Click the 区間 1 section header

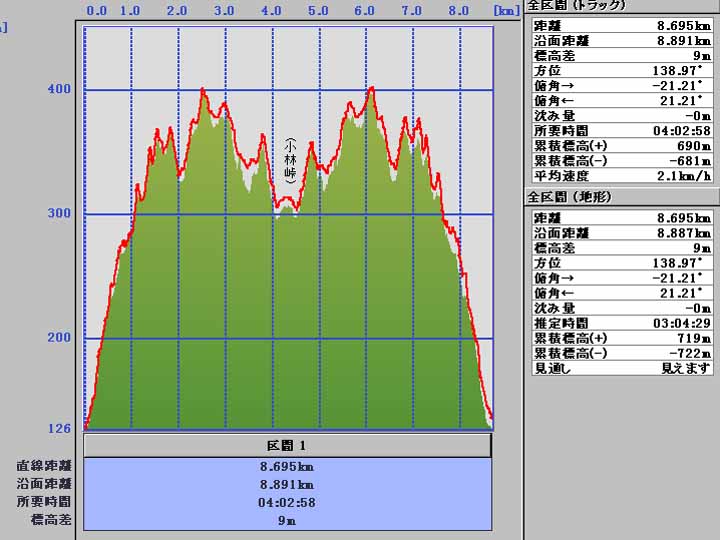pyautogui.click(x=288, y=445)
